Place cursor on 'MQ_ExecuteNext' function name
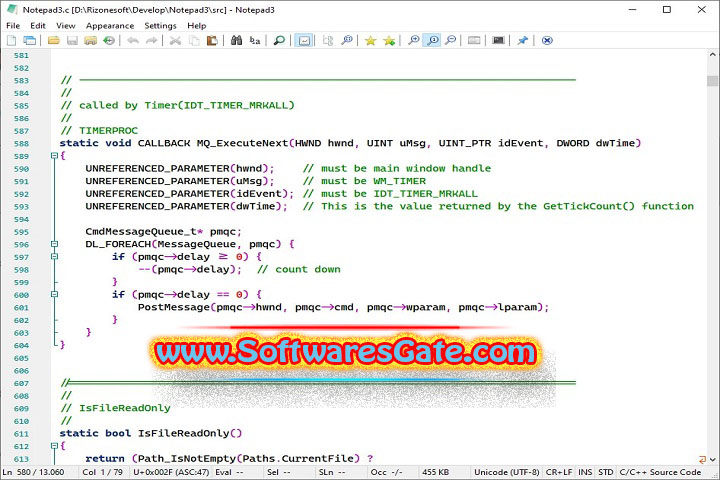 tap(242, 143)
